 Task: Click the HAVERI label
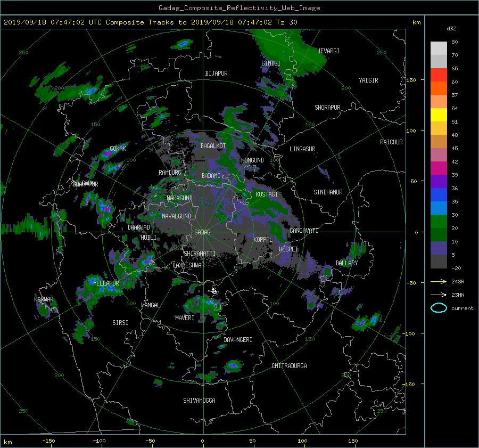185,318
